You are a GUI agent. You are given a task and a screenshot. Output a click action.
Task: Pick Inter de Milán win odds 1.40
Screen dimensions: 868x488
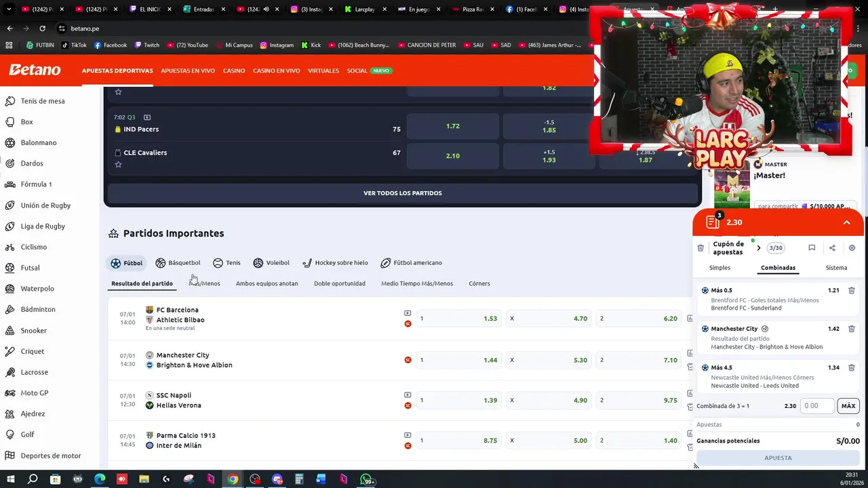(x=639, y=441)
